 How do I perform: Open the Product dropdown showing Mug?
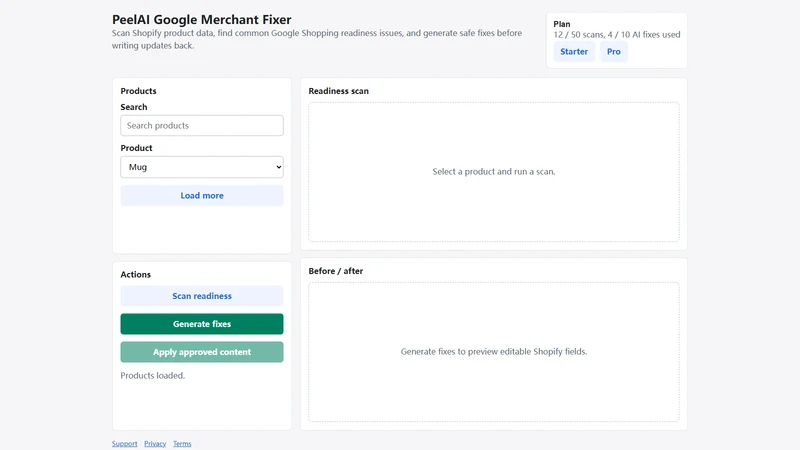click(202, 167)
